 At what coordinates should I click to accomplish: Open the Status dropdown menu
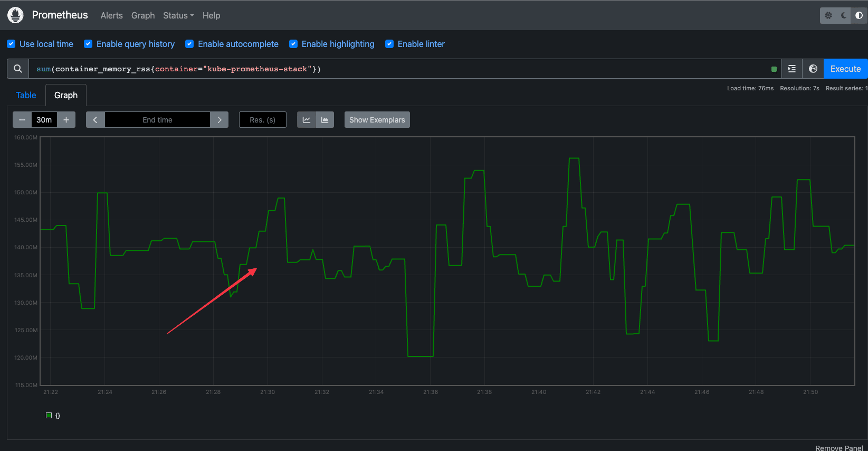click(178, 15)
